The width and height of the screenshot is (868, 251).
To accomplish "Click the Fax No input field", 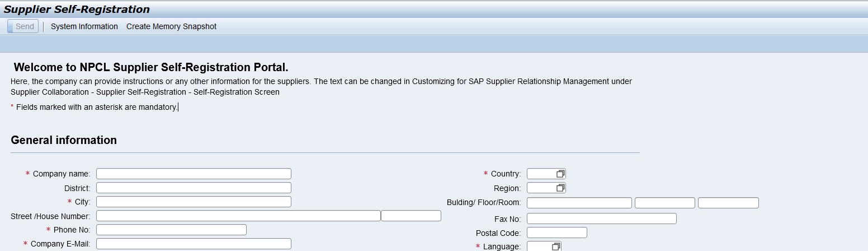I will tap(601, 219).
